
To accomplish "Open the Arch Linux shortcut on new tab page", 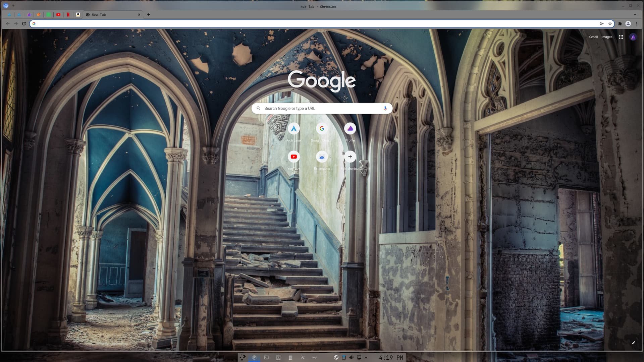I will coord(294,128).
